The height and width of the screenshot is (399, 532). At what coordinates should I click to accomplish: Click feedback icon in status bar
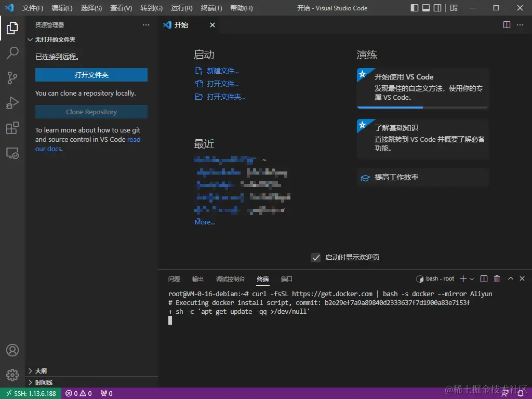(x=505, y=394)
